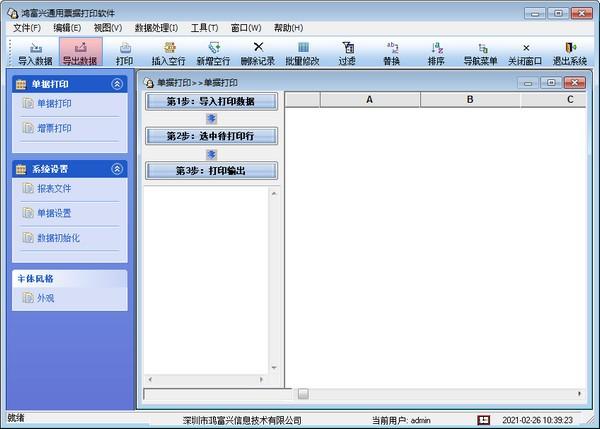Open the 数据处理 menu

click(156, 28)
